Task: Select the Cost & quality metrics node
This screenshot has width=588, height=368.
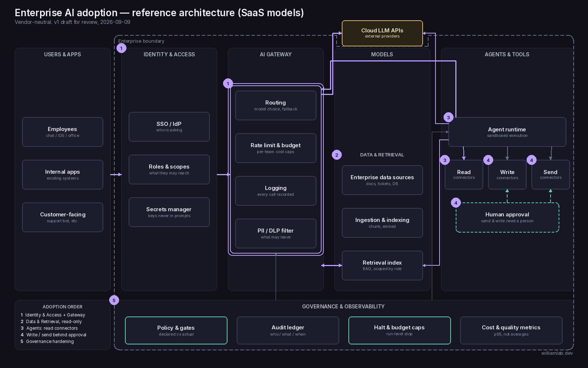Action: [511, 330]
